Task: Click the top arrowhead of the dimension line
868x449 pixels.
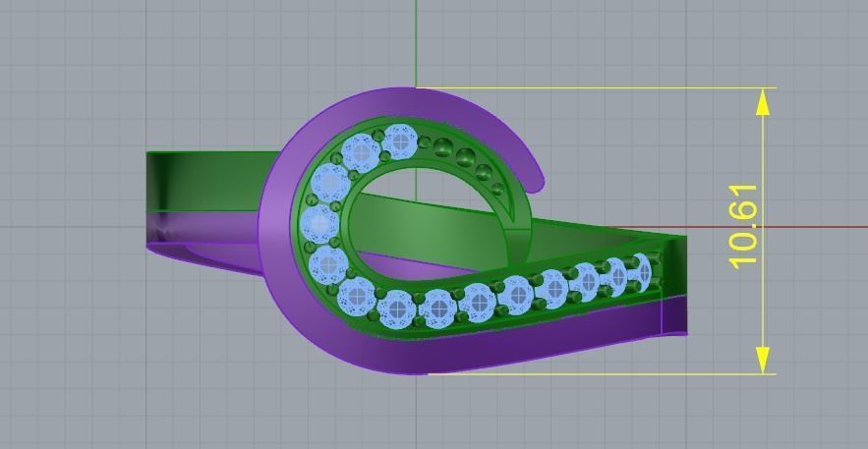Action: point(763,102)
